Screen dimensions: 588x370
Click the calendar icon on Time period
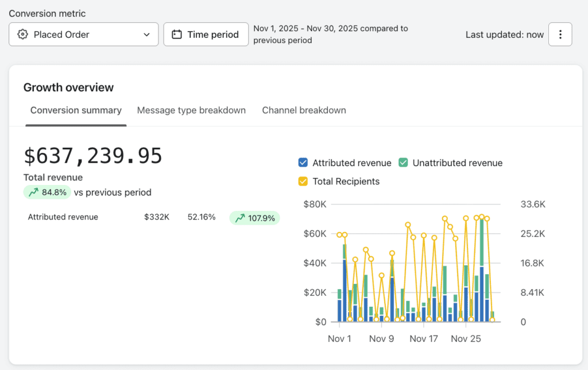coord(177,34)
